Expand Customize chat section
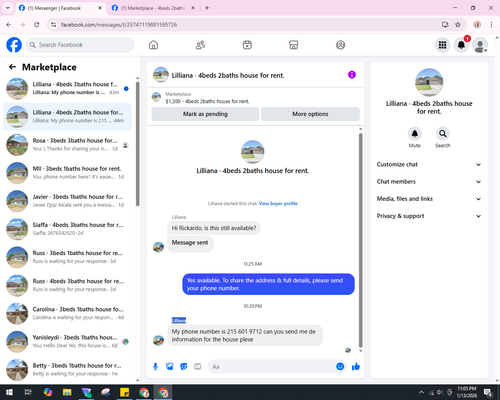Viewport: 500px width, 400px height. click(x=429, y=164)
